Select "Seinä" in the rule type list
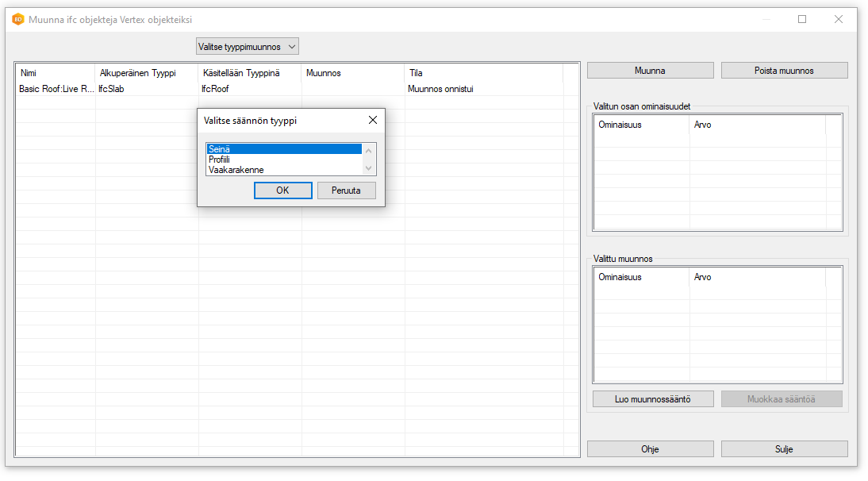The image size is (868, 481). point(283,148)
